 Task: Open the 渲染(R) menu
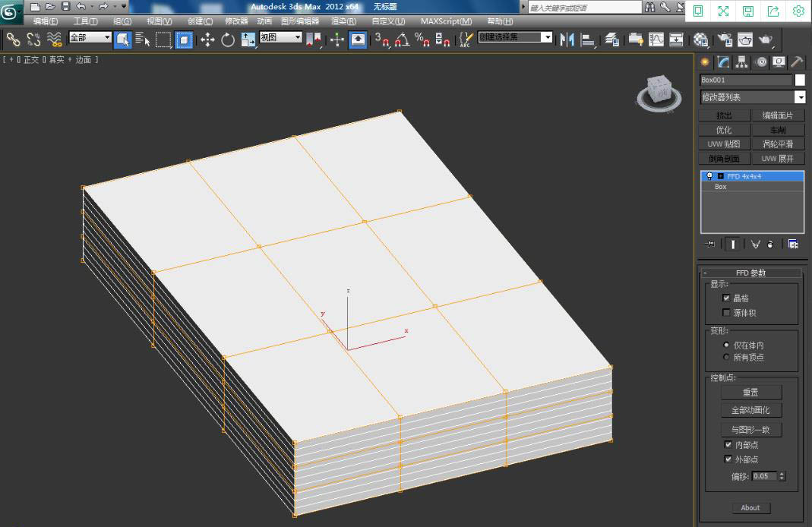344,21
